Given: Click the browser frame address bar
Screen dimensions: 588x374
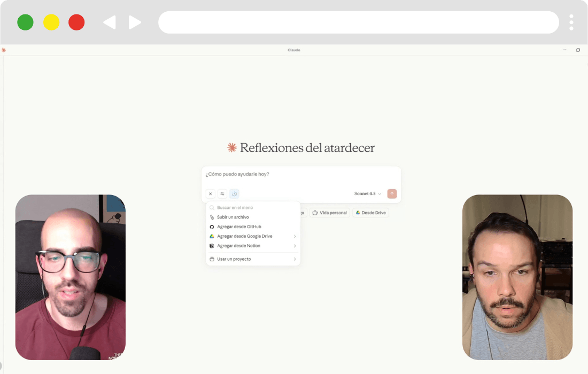Looking at the screenshot, I should click(359, 22).
